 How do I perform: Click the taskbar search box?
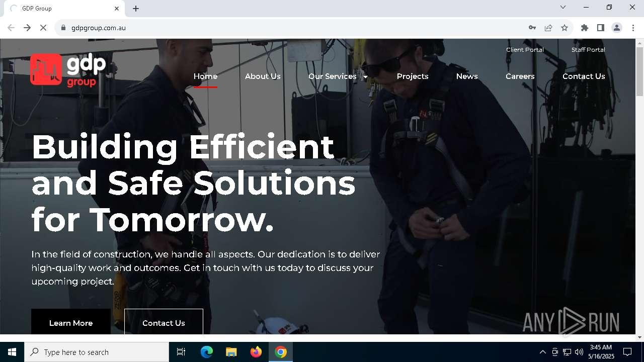pos(97,352)
